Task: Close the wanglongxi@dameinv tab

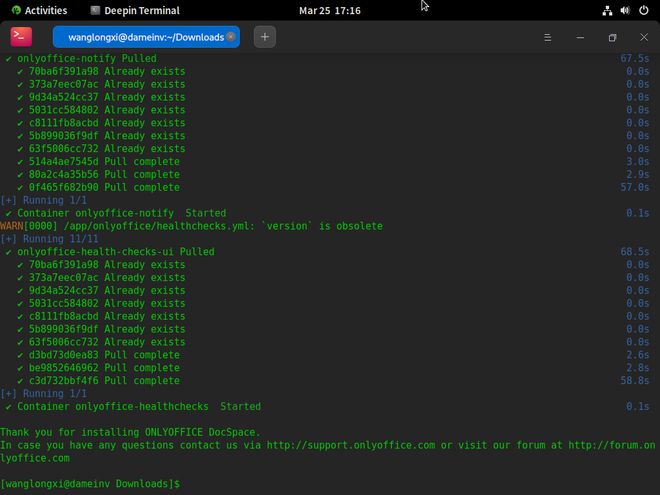Action: (231, 37)
